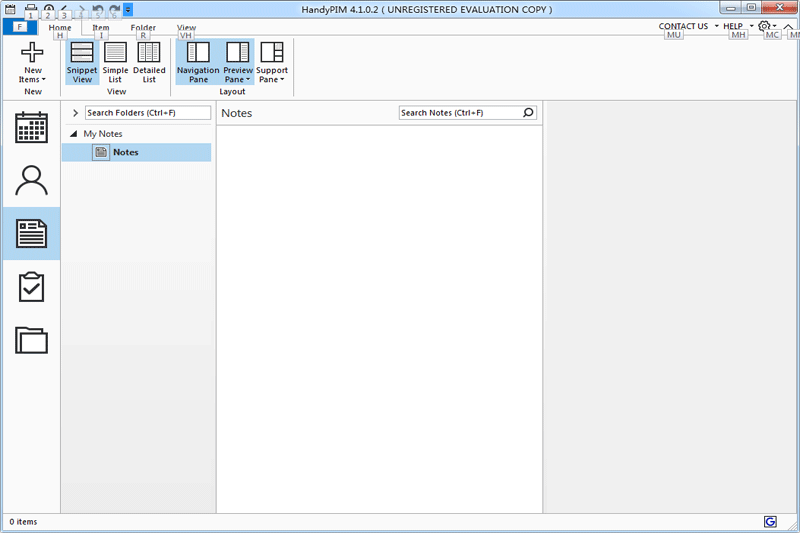The image size is (800, 533).
Task: Select the Notes folder in tree
Action: 137,152
